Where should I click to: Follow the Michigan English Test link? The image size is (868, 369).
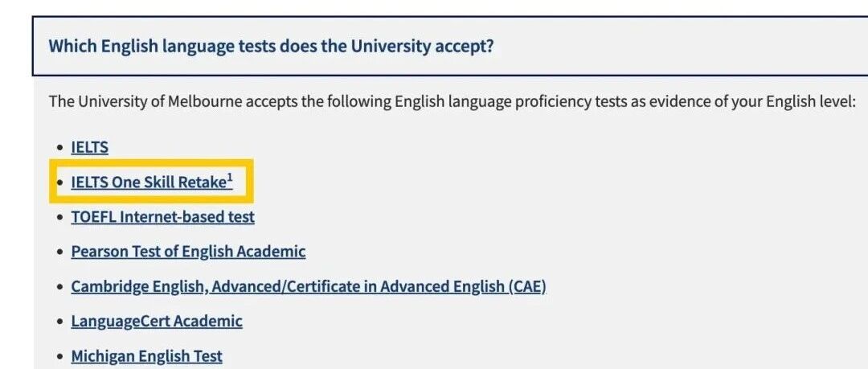(x=146, y=356)
